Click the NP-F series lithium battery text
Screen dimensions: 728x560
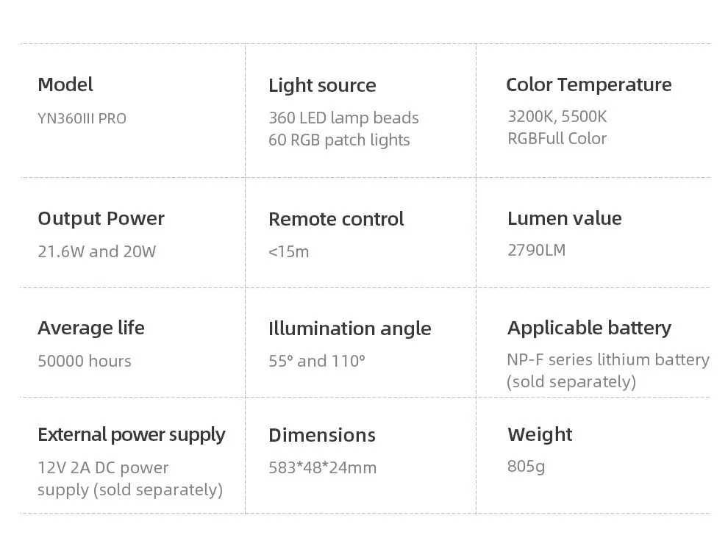607,359
